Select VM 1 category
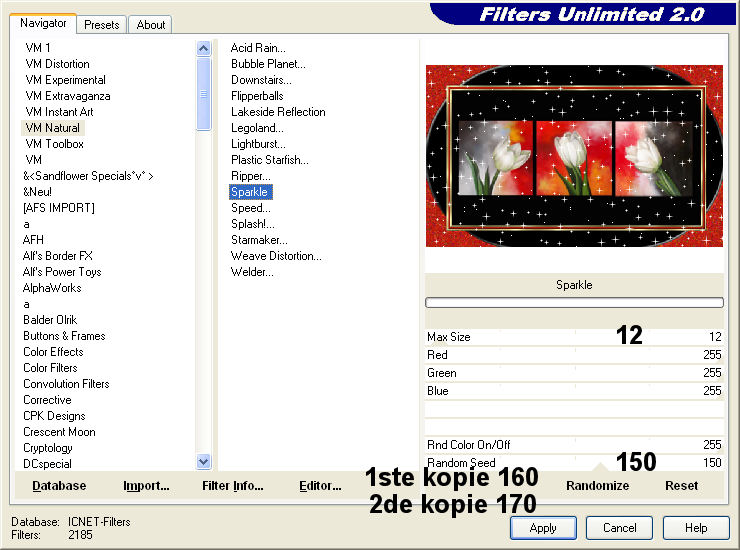The image size is (740, 550). coord(38,48)
